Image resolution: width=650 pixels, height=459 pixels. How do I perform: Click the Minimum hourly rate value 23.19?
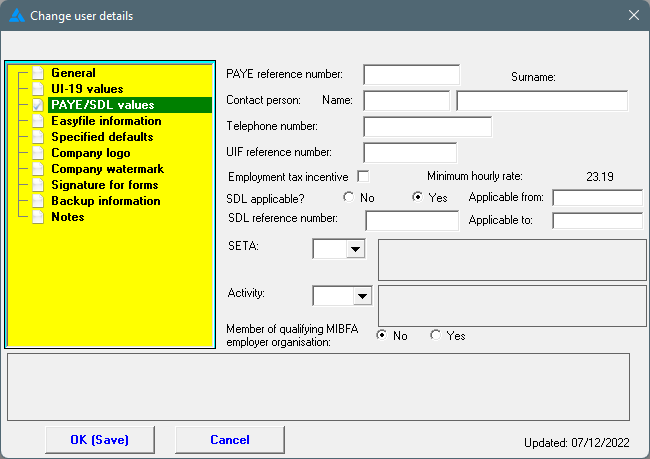(x=599, y=177)
